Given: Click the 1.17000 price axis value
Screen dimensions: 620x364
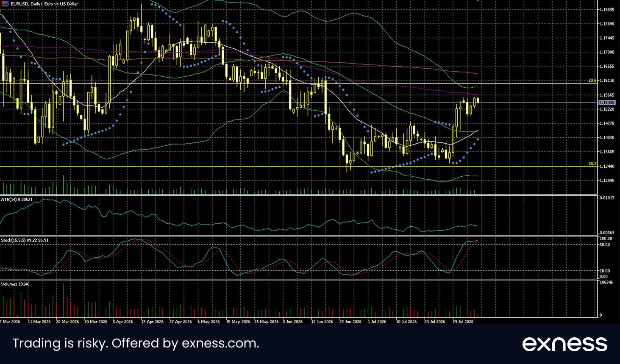Looking at the screenshot, I should (607, 52).
